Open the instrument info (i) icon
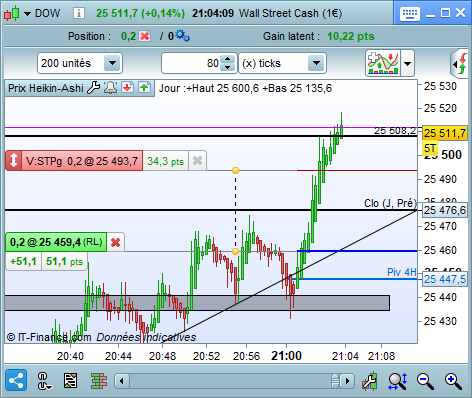The width and height of the screenshot is (472, 398). pyautogui.click(x=79, y=13)
